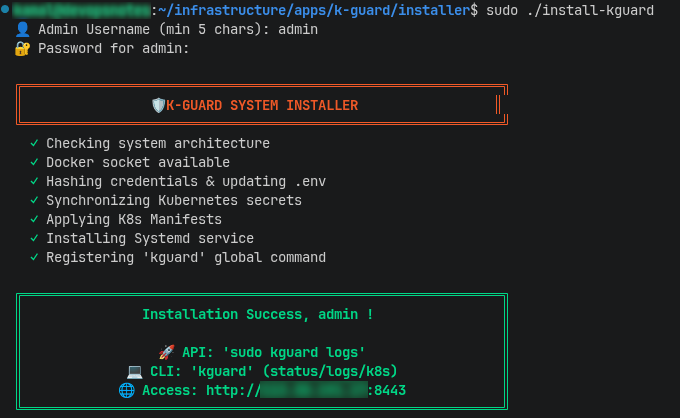
Task: Click Registering 'kguard' global command line
Action: tap(186, 258)
